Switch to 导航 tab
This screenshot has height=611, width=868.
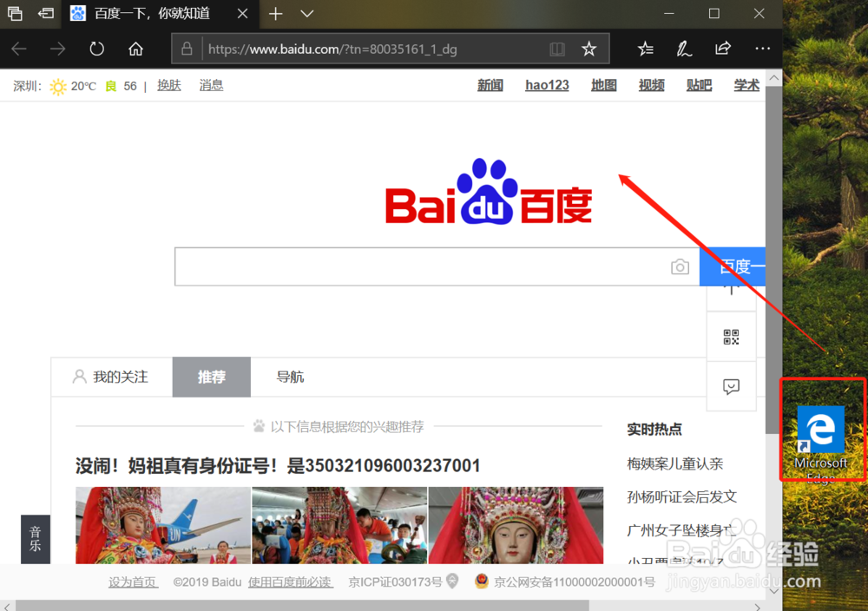(x=290, y=377)
